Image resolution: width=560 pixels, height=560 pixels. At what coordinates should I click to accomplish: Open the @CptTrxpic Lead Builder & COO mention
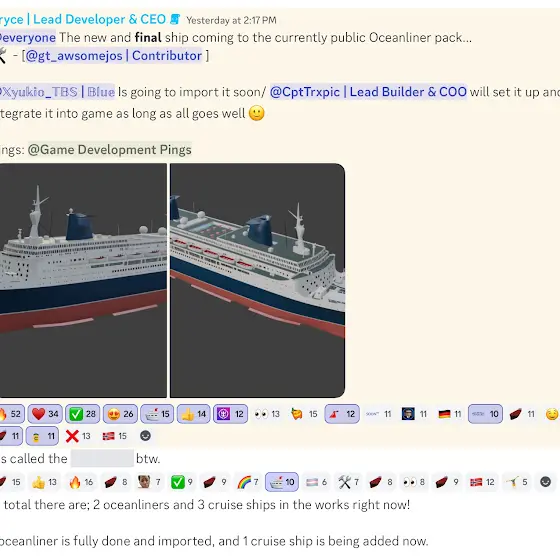[x=368, y=92]
